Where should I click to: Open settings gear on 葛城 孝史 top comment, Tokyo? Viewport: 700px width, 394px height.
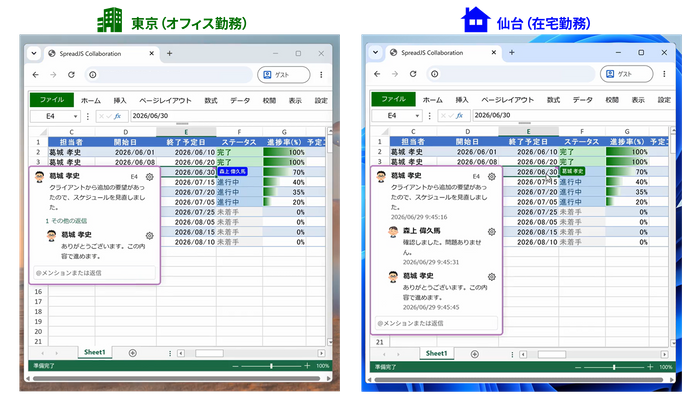(150, 177)
